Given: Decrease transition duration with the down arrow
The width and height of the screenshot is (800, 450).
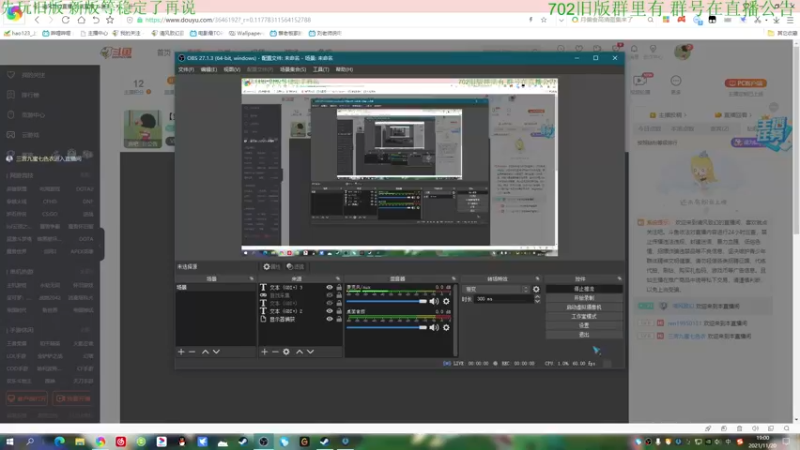Looking at the screenshot, I should (x=537, y=302).
